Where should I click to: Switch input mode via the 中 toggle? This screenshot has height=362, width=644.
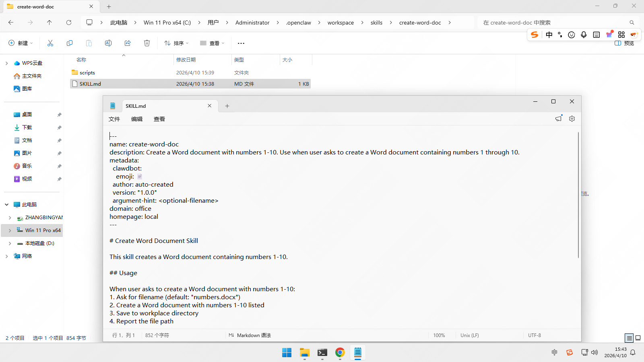click(549, 35)
